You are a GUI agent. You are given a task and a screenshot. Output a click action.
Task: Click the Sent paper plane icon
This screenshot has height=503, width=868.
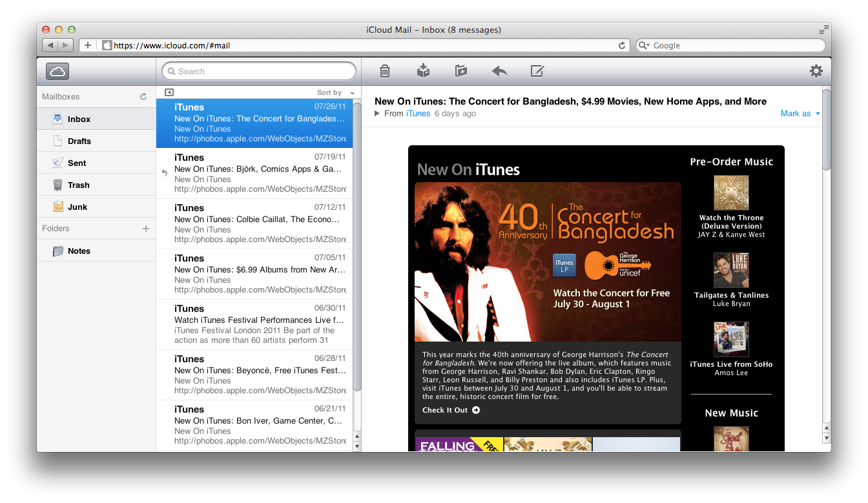[x=58, y=163]
